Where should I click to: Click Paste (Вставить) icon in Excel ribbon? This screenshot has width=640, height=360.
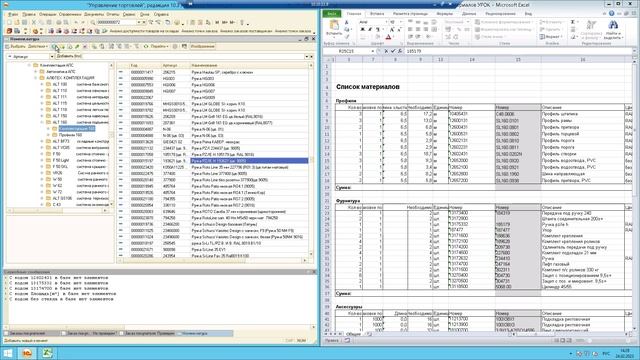coord(334,25)
